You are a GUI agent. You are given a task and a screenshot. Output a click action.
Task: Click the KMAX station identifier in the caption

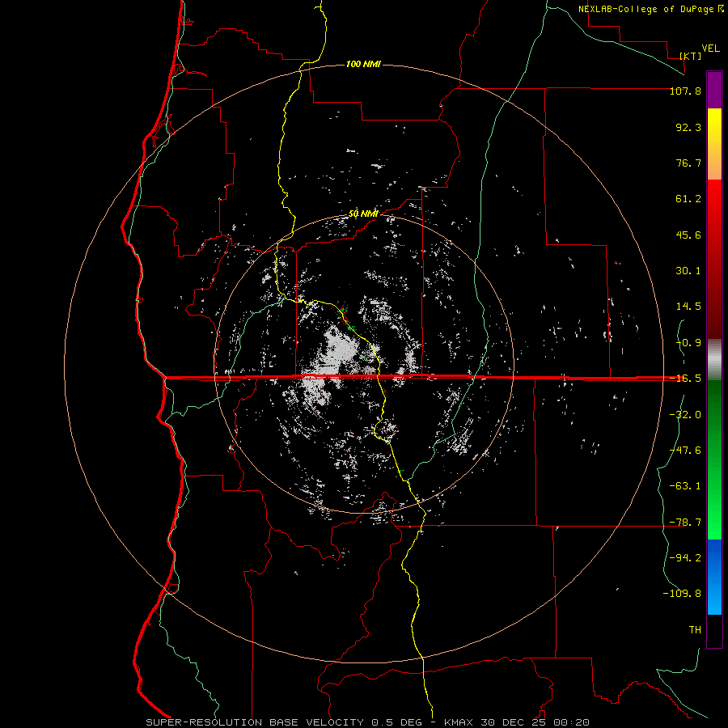(x=459, y=722)
